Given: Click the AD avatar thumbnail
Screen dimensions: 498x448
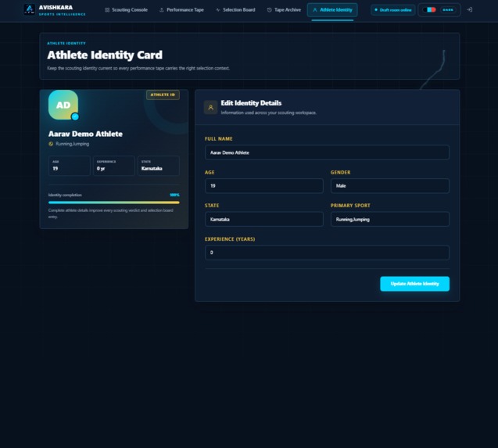Looking at the screenshot, I should click(x=63, y=105).
